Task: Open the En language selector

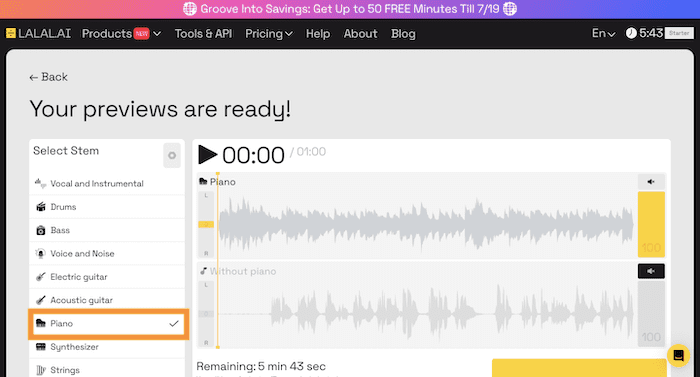Action: click(x=604, y=34)
